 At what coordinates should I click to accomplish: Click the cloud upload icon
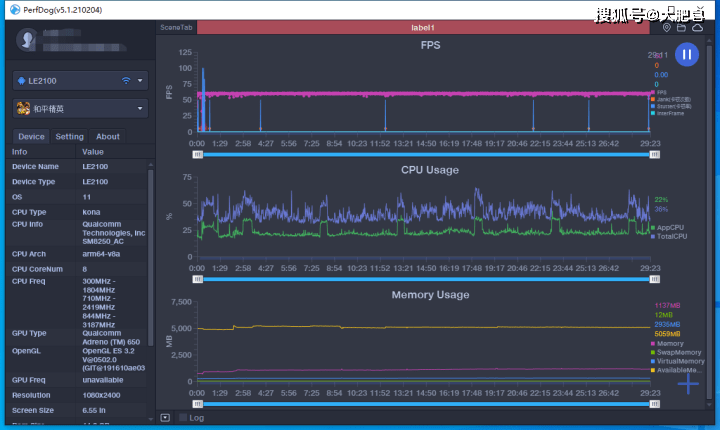pos(698,28)
